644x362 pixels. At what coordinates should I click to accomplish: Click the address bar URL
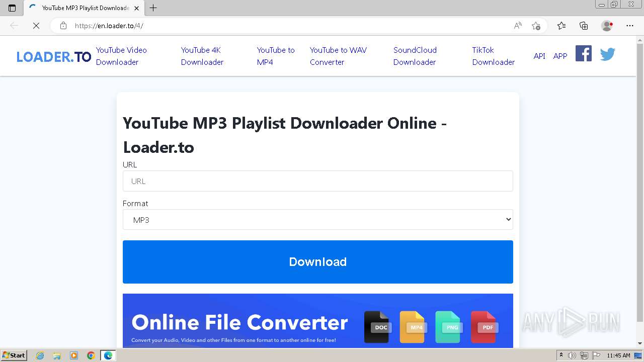tap(109, 26)
